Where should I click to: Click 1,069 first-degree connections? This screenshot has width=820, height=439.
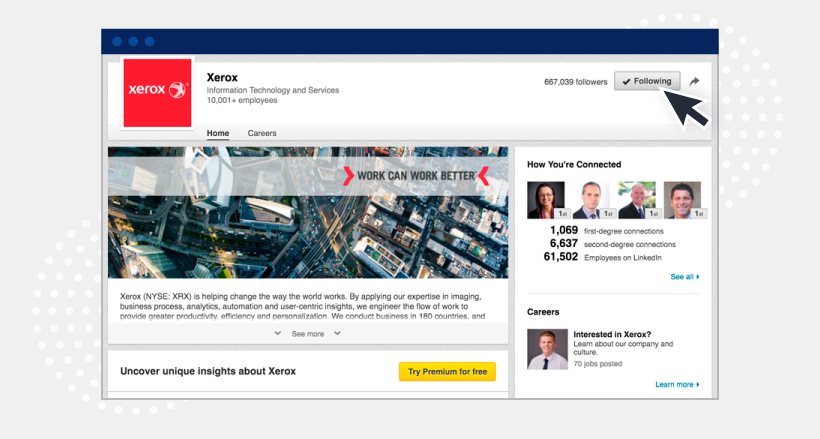coord(607,231)
